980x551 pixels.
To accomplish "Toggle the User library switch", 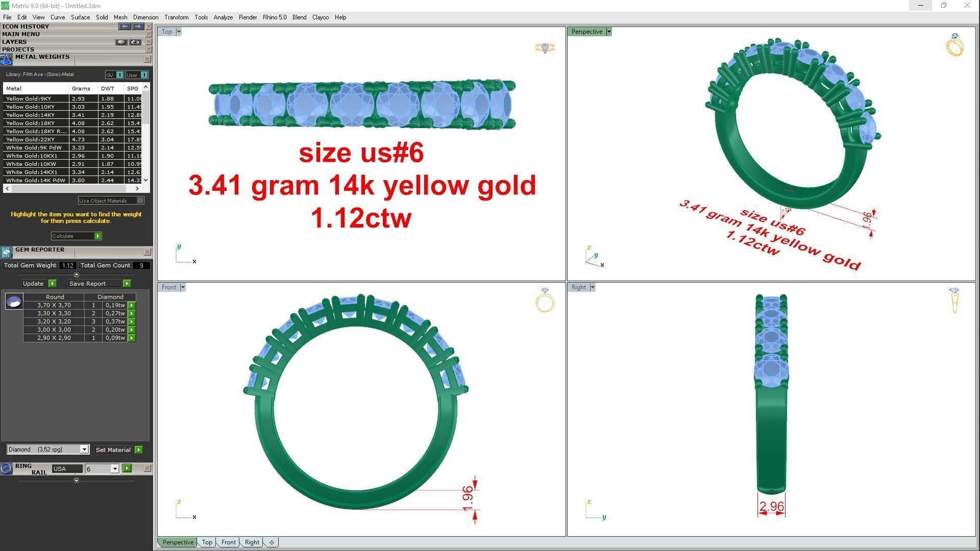I will (137, 75).
